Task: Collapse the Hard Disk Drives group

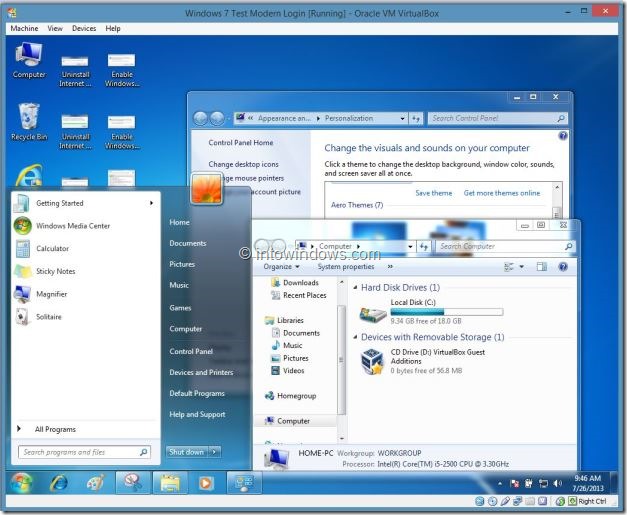Action: pos(355,287)
